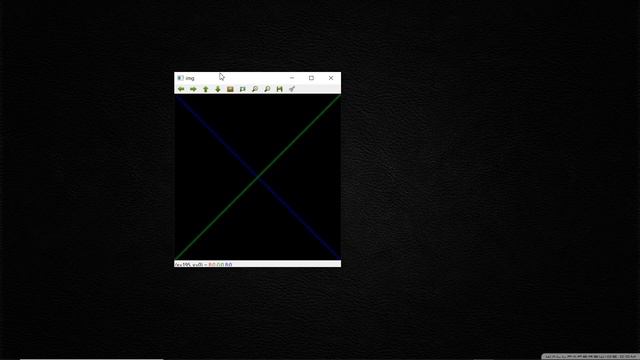Maximize the img window
Viewport: 640px width, 360px height.
tap(311, 78)
